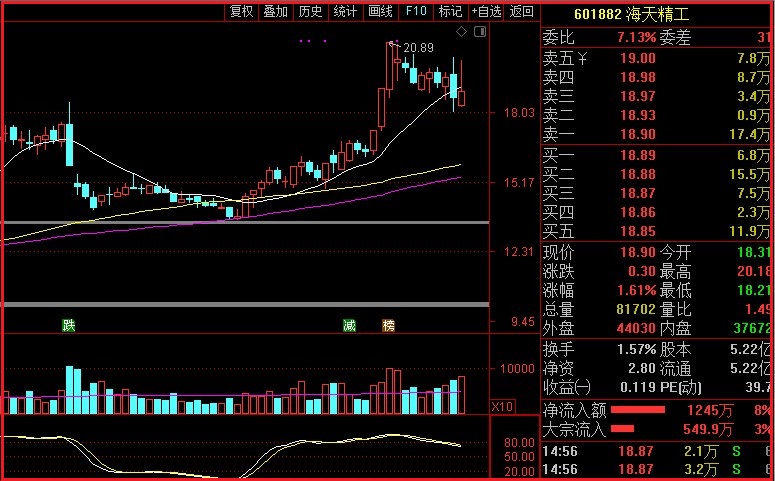Click the 换手 value 1.57%

tap(636, 350)
